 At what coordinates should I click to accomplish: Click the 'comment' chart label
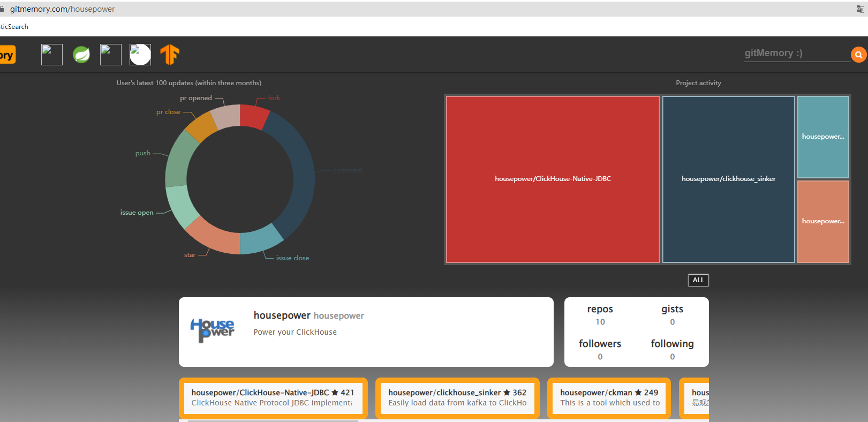(348, 170)
